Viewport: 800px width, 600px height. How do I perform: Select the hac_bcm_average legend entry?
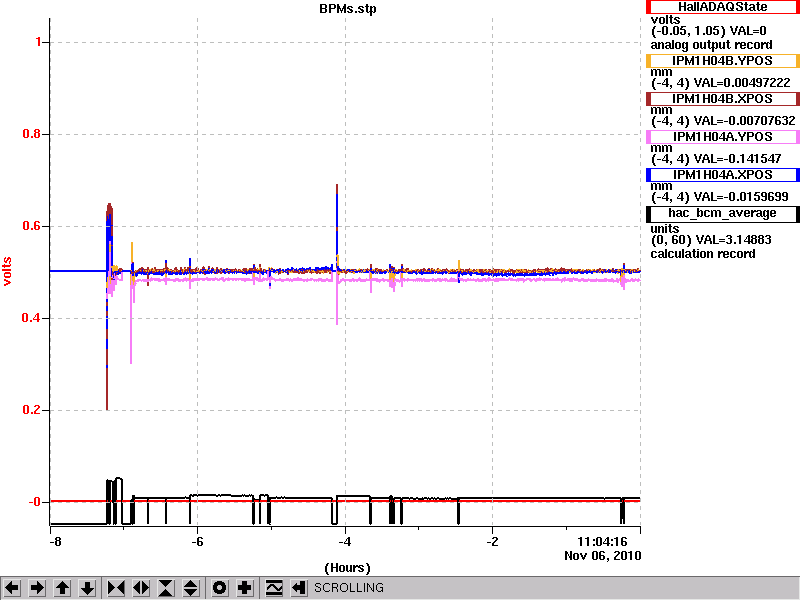(x=722, y=214)
